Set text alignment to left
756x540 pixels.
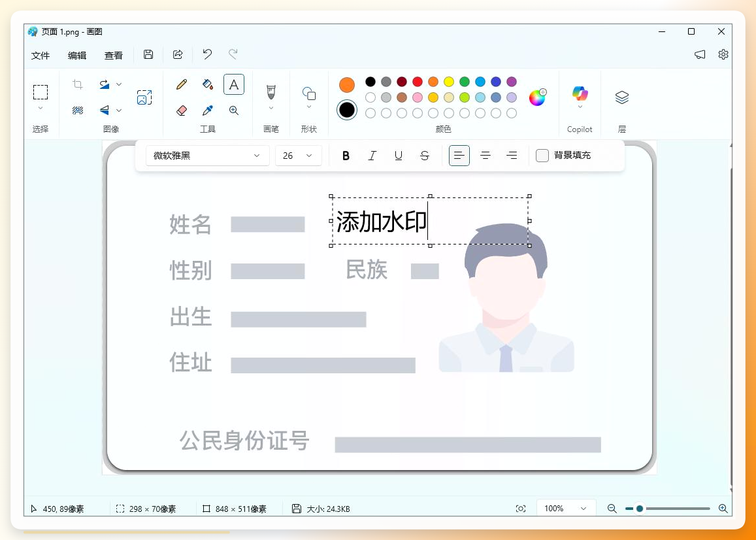coord(459,156)
